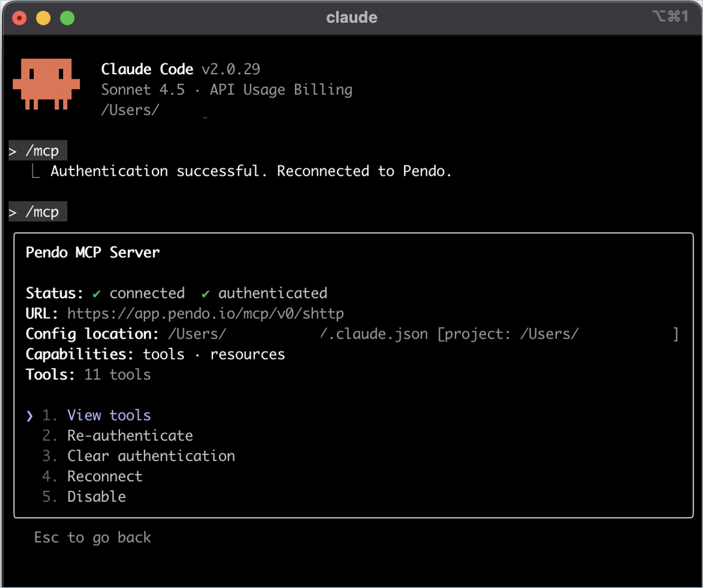The height and width of the screenshot is (588, 703).
Task: Choose Reconnect for the Pendo server
Action: point(104,476)
